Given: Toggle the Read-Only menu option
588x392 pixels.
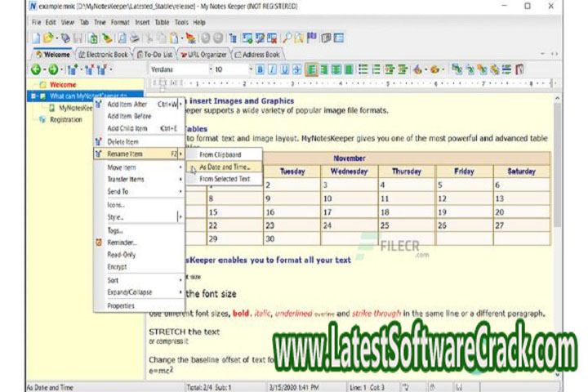Looking at the screenshot, I should coord(121,254).
